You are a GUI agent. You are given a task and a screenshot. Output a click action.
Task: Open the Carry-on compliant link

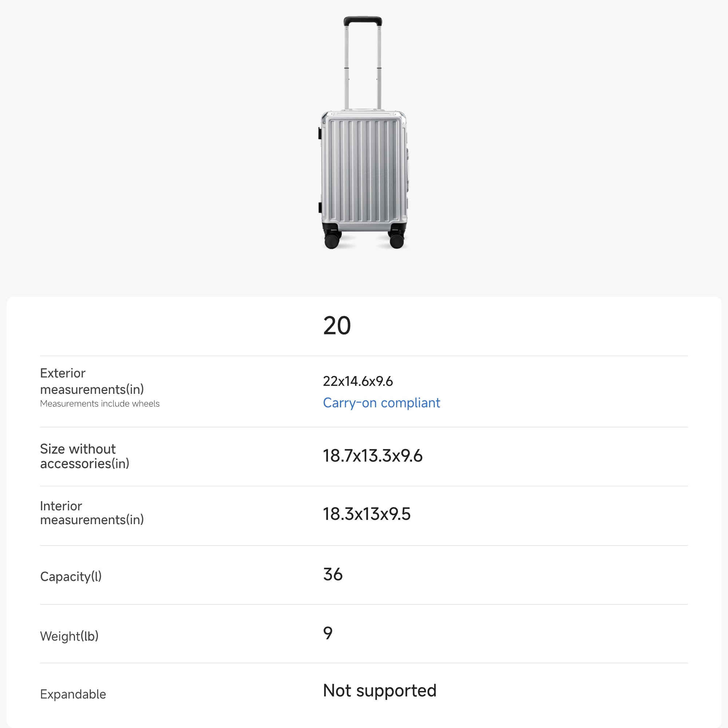pyautogui.click(x=381, y=403)
